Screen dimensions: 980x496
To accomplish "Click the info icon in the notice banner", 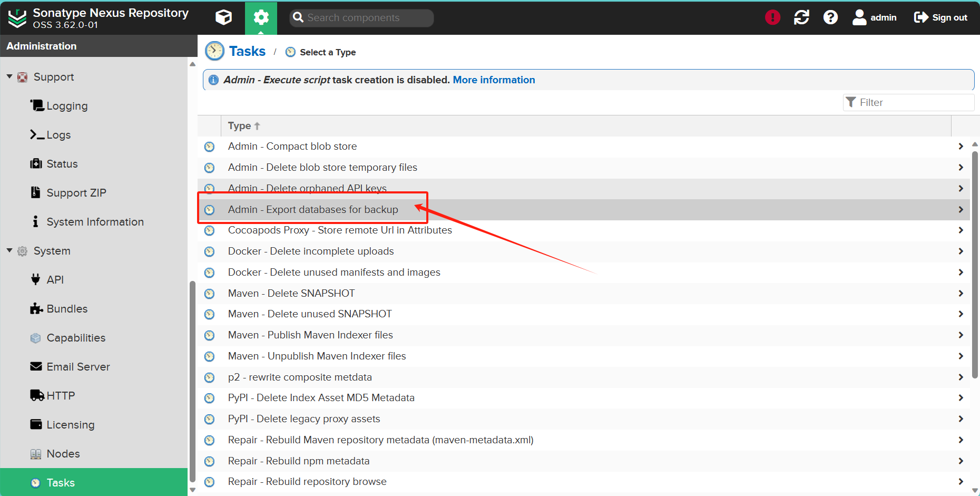I will 213,80.
